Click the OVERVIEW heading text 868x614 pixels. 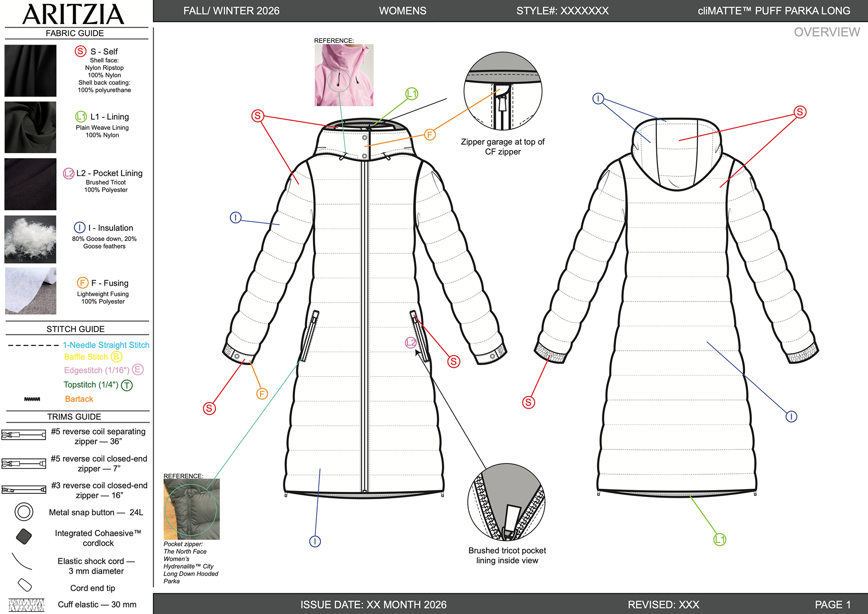[x=826, y=32]
